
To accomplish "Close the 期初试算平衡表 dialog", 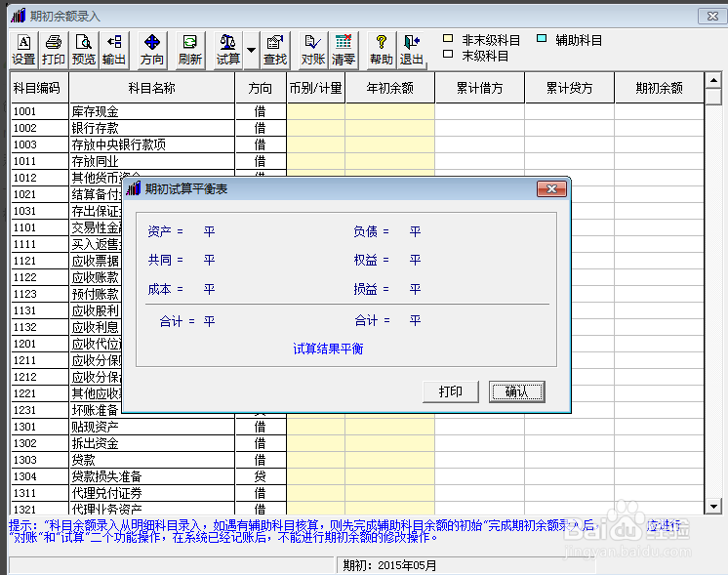I will pyautogui.click(x=551, y=189).
